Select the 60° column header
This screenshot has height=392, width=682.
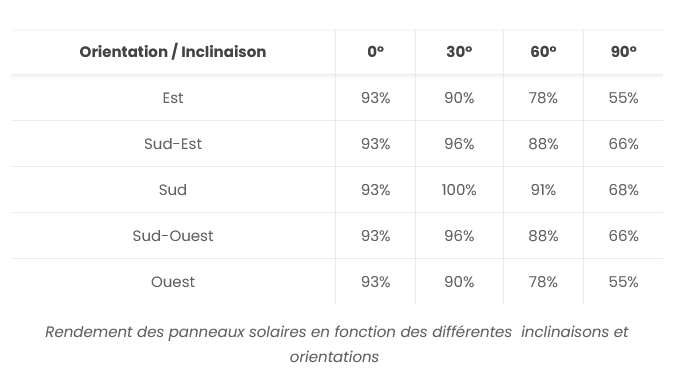(x=543, y=52)
